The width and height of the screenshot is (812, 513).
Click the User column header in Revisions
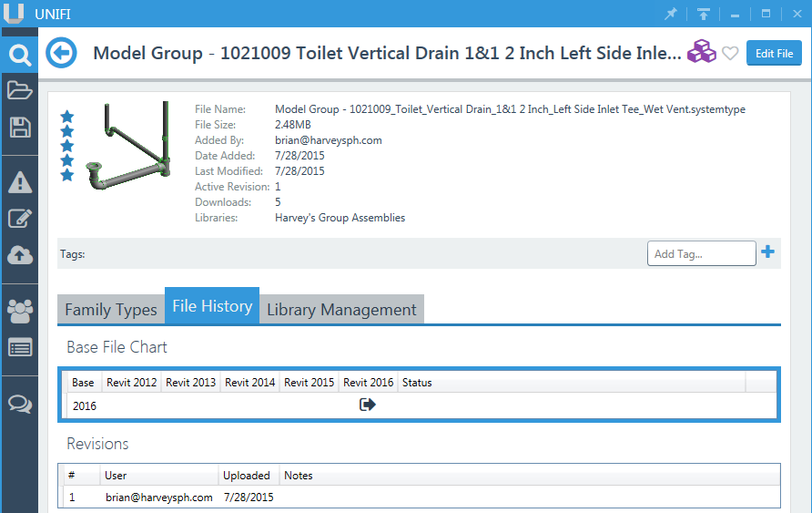(158, 475)
